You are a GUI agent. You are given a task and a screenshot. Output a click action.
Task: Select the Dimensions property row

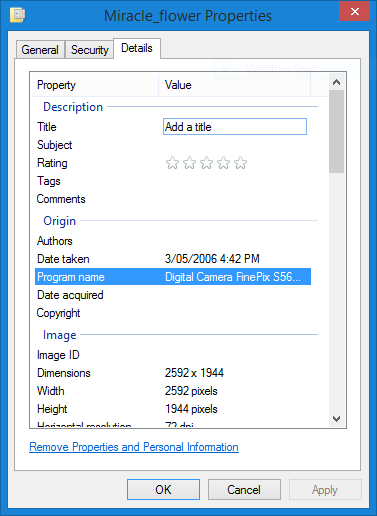[x=173, y=373]
